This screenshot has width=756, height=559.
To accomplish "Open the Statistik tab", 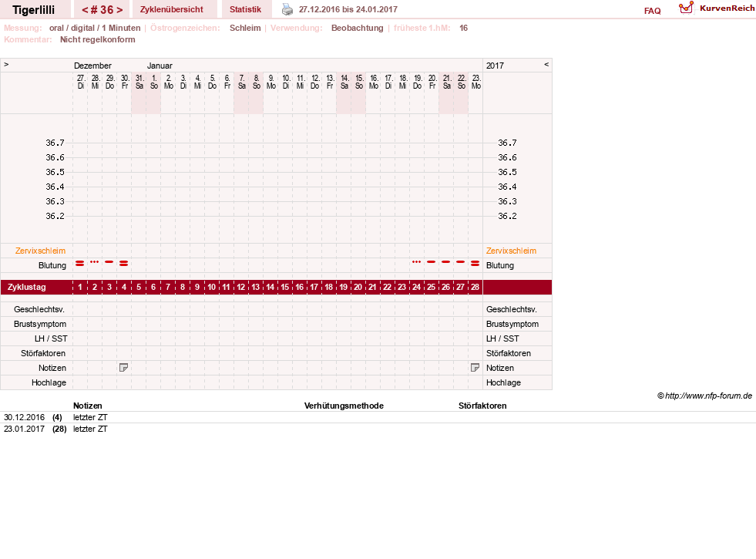I will coord(245,9).
